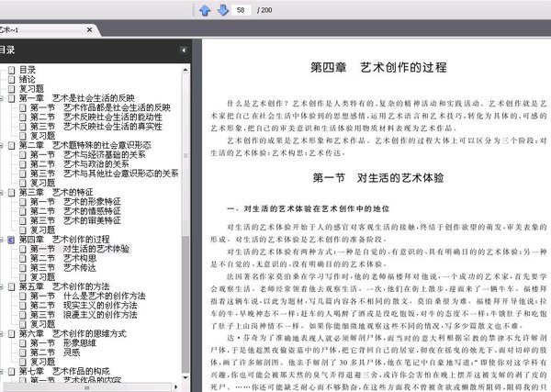Image resolution: width=551 pixels, height=392 pixels.
Task: Open 第二节 灵感 bookmark
Action: (55, 353)
